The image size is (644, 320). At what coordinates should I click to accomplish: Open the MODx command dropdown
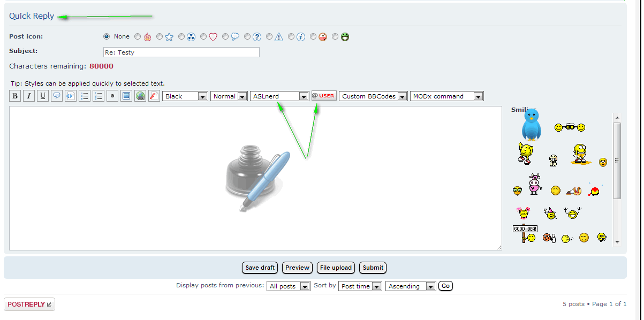point(446,96)
